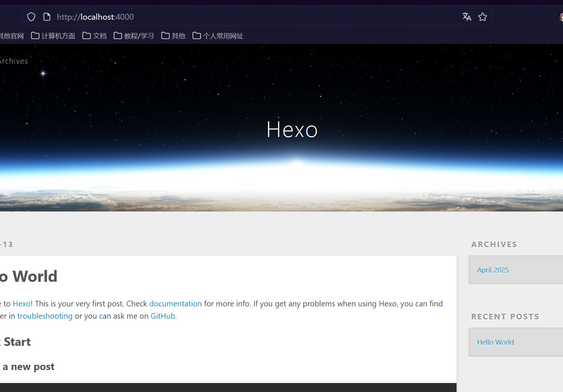Bookmark this page with the star icon
This screenshot has height=392, width=563.
483,17
